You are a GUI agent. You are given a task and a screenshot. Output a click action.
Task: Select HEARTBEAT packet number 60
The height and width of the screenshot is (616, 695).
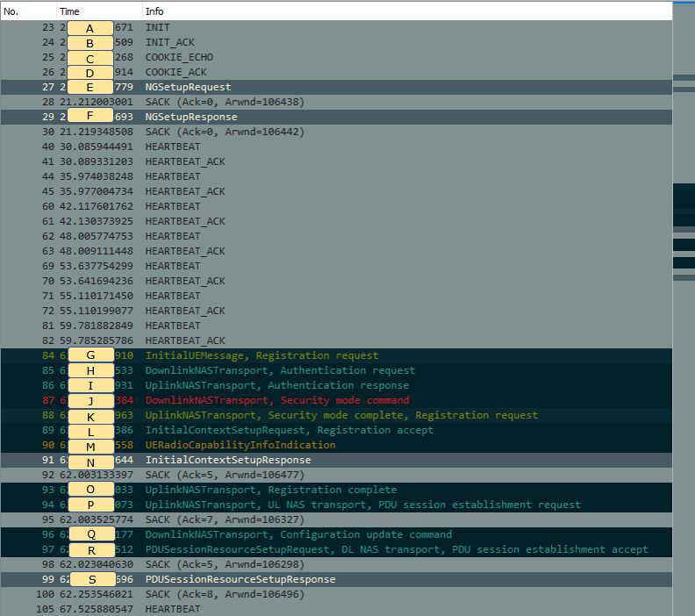coord(336,206)
